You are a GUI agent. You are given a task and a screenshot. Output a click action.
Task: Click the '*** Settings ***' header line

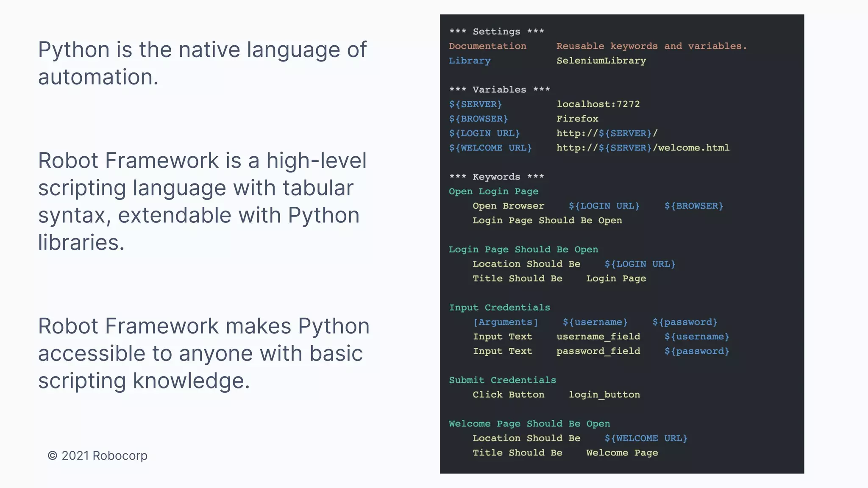click(496, 32)
